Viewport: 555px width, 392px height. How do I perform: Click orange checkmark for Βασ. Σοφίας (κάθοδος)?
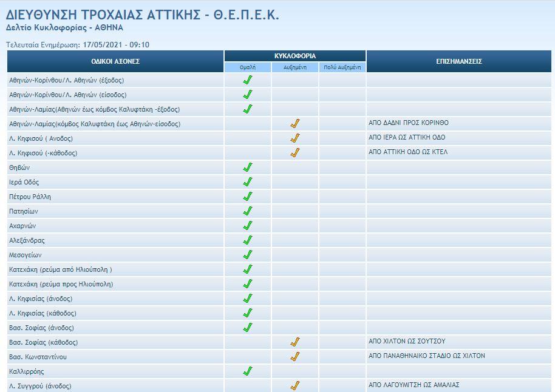[x=295, y=342]
